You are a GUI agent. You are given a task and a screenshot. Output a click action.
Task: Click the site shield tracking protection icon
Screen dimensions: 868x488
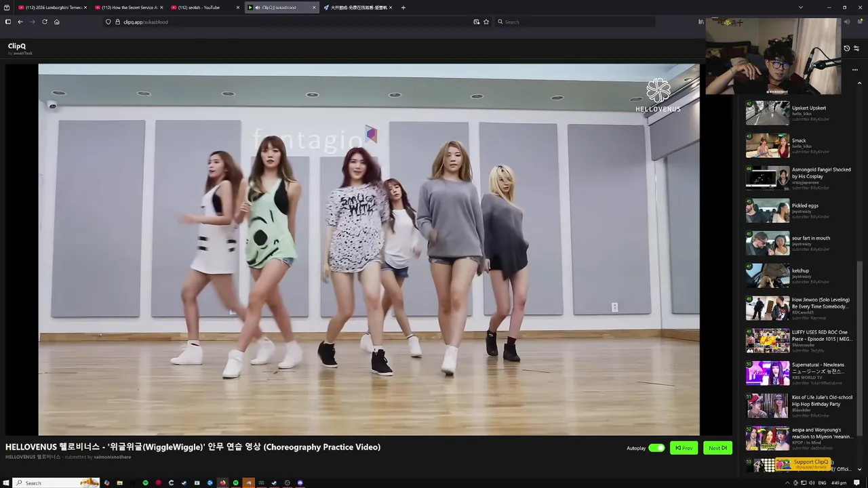108,22
